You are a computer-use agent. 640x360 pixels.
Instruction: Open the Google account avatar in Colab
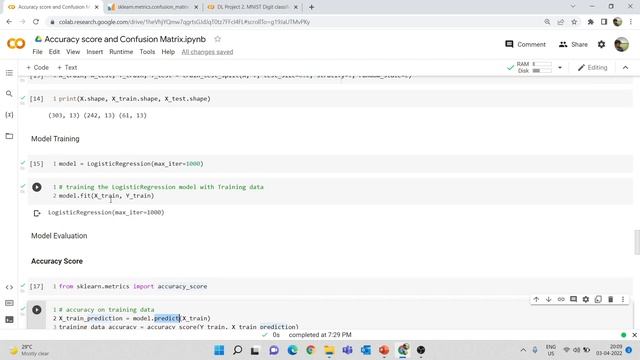[621, 44]
